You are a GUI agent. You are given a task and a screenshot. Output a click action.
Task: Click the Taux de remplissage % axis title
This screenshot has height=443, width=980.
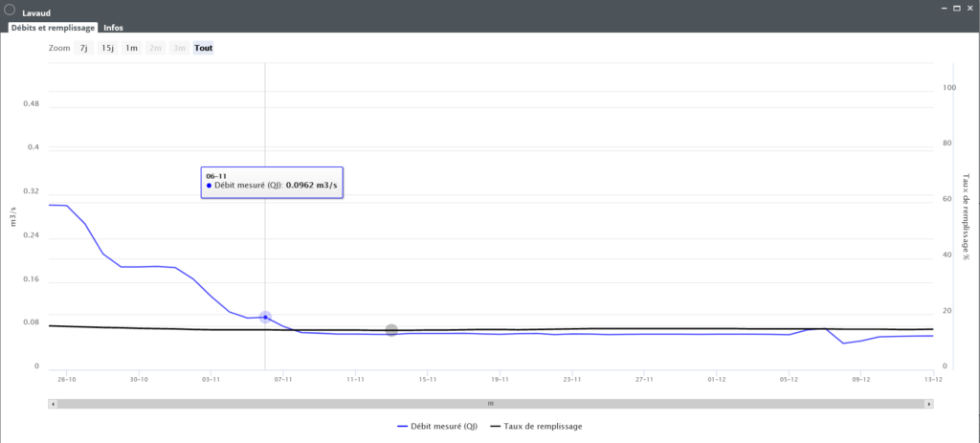pyautogui.click(x=967, y=217)
